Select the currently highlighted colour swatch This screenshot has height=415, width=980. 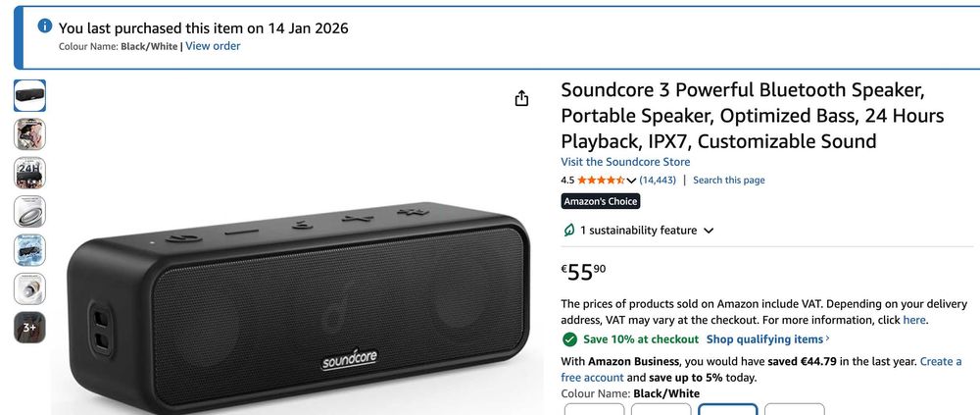pos(727,409)
